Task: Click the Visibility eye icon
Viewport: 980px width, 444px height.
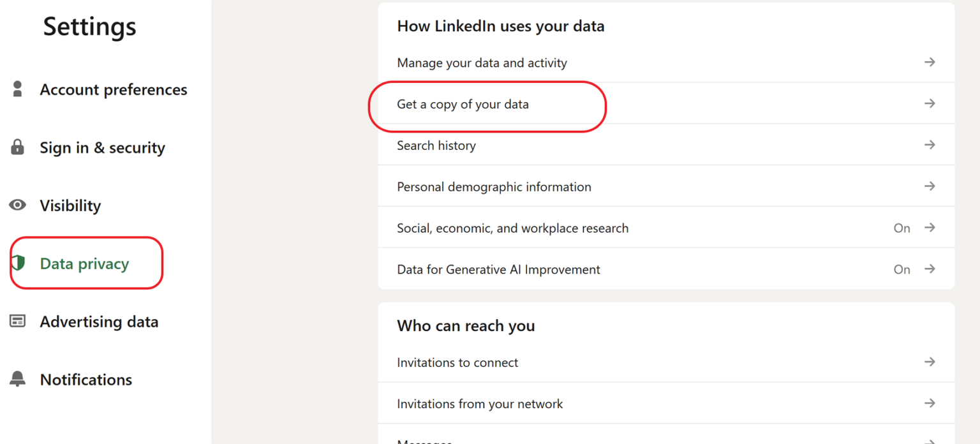Action: [18, 205]
